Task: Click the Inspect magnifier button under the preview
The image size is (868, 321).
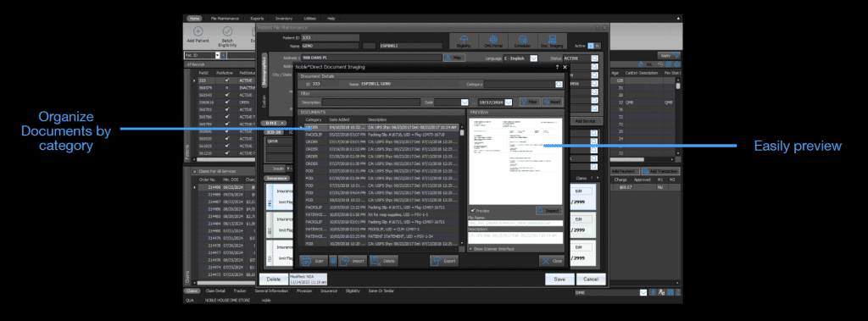Action: (548, 211)
